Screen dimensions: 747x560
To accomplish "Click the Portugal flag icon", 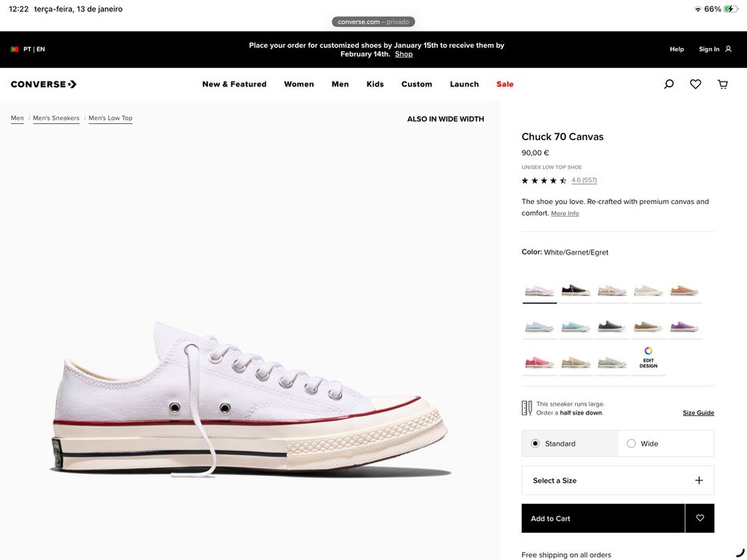I will (14, 49).
